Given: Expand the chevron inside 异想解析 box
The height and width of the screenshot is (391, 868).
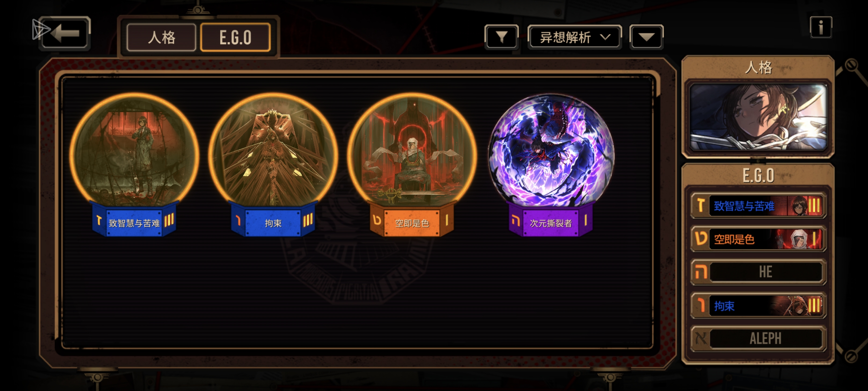Looking at the screenshot, I should click(605, 37).
